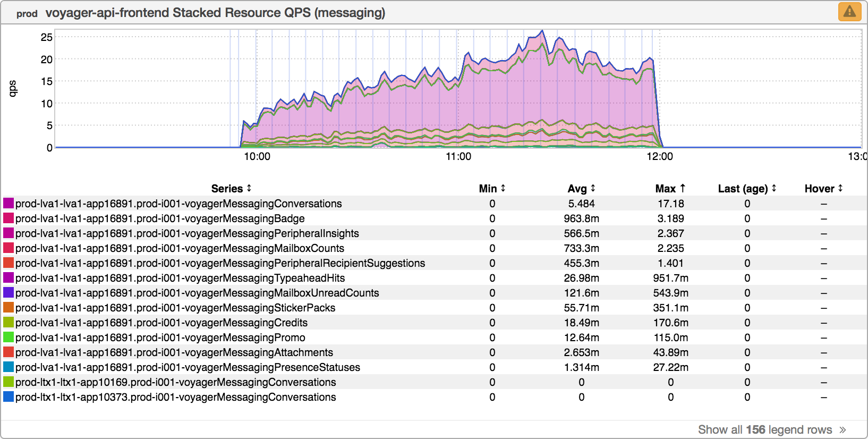Sort legend by Min column
This screenshot has width=868, height=439.
[492, 189]
